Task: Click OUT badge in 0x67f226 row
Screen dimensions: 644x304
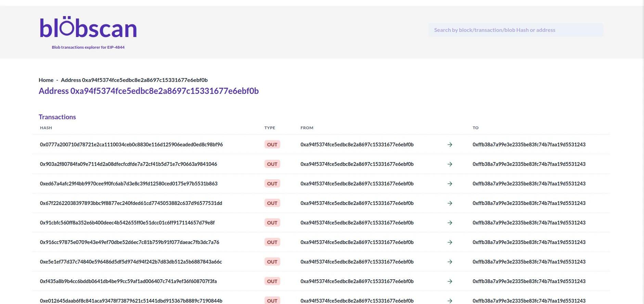Action: coord(272,203)
